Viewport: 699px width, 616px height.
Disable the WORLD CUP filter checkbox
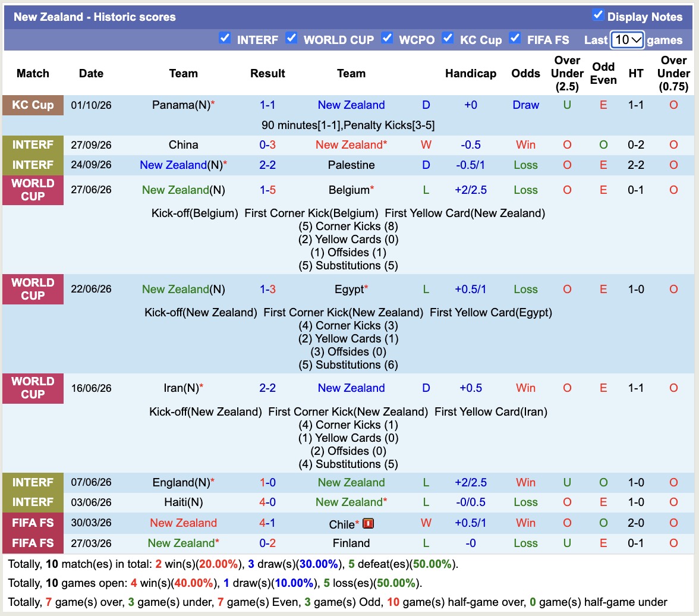291,38
